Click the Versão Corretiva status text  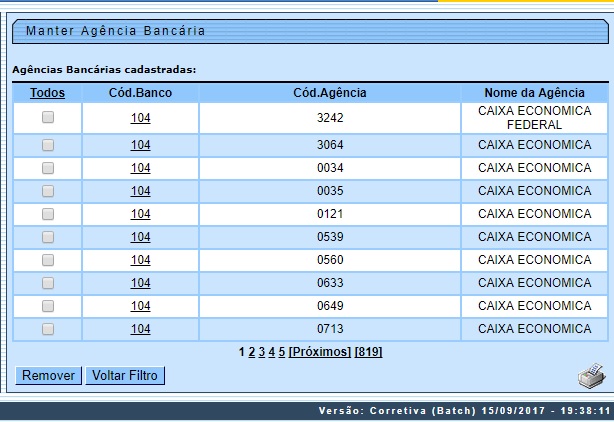tap(464, 411)
